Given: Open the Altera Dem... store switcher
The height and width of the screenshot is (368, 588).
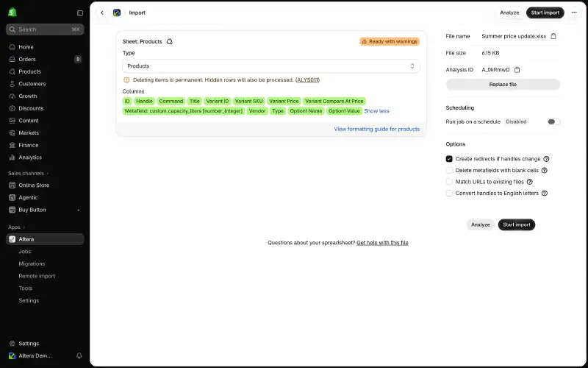Looking at the screenshot, I should pyautogui.click(x=31, y=355).
